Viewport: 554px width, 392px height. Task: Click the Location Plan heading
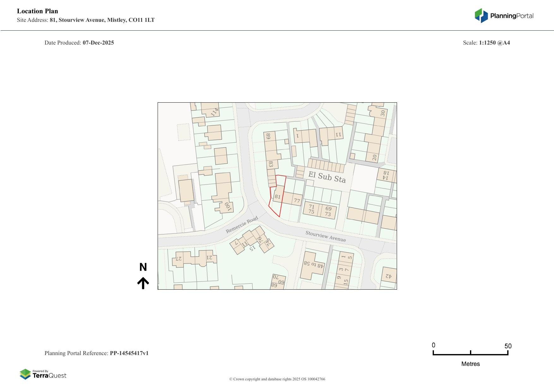[x=37, y=11]
